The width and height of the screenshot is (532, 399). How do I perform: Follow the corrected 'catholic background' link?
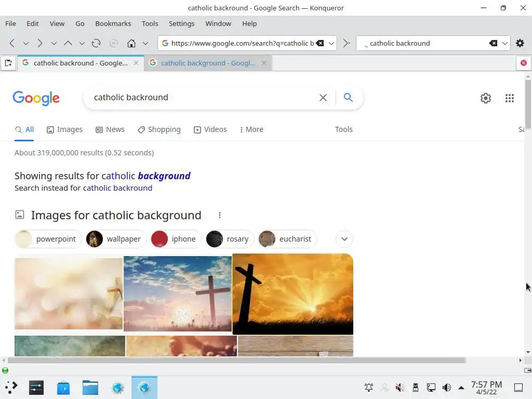[146, 176]
